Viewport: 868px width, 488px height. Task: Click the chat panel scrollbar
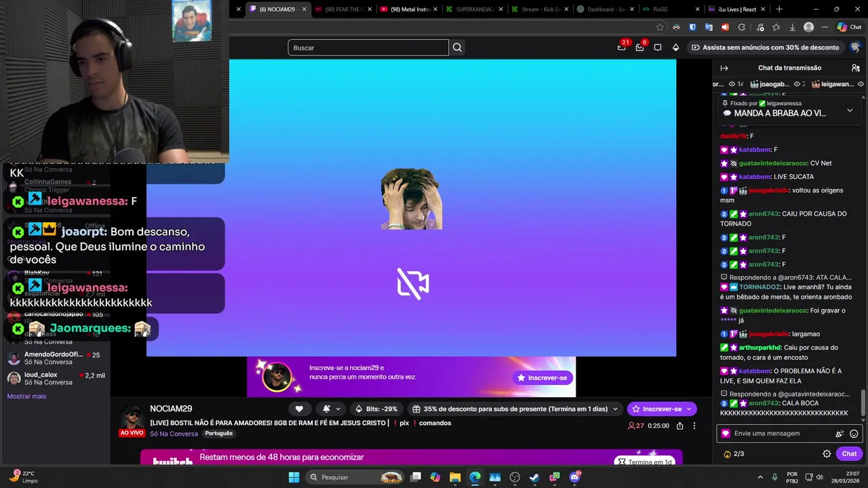click(863, 403)
